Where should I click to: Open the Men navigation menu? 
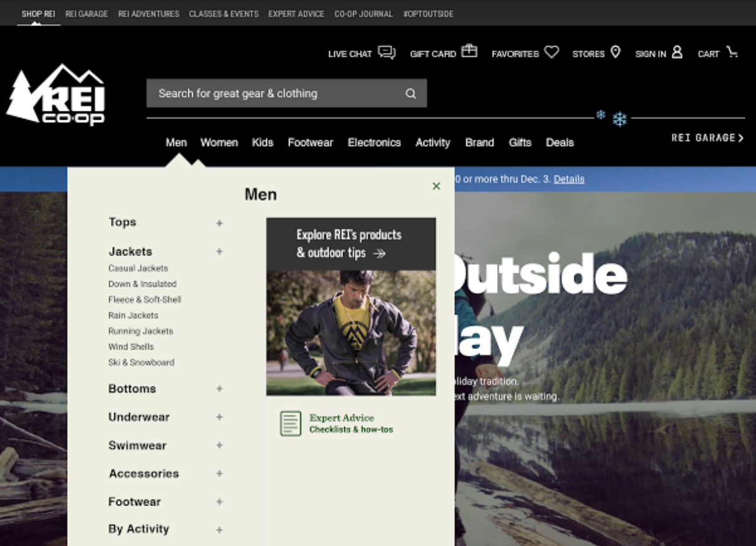[x=176, y=142]
